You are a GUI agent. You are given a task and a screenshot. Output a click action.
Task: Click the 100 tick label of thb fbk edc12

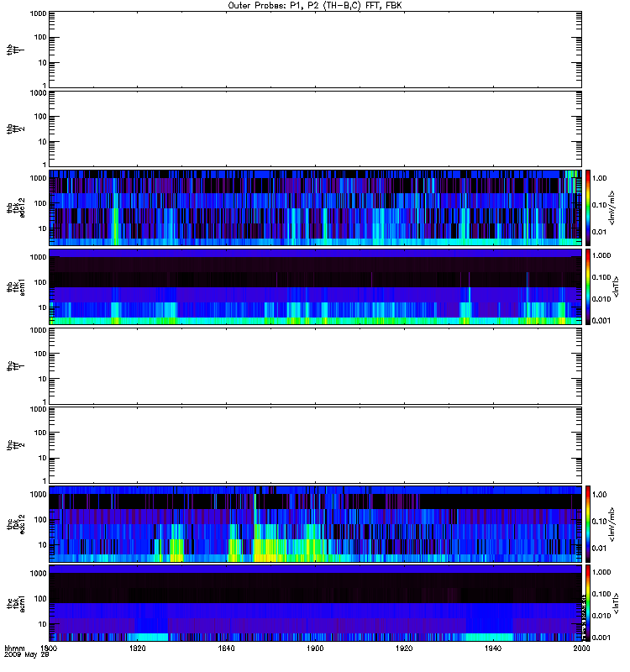click(39, 203)
